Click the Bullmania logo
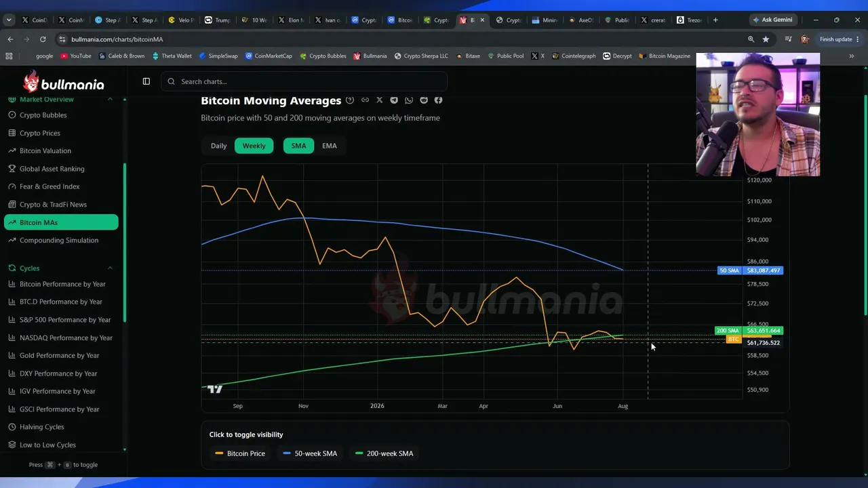 [x=63, y=82]
